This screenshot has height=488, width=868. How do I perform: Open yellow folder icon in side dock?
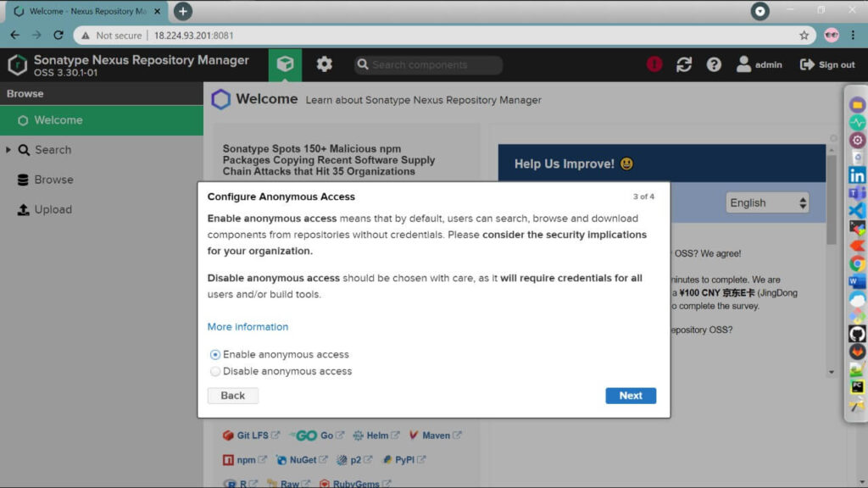tap(857, 105)
